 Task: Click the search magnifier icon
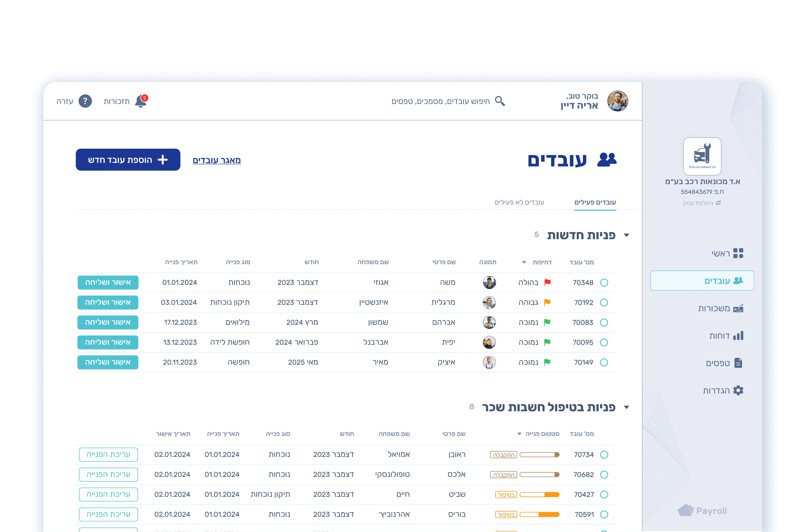[500, 101]
